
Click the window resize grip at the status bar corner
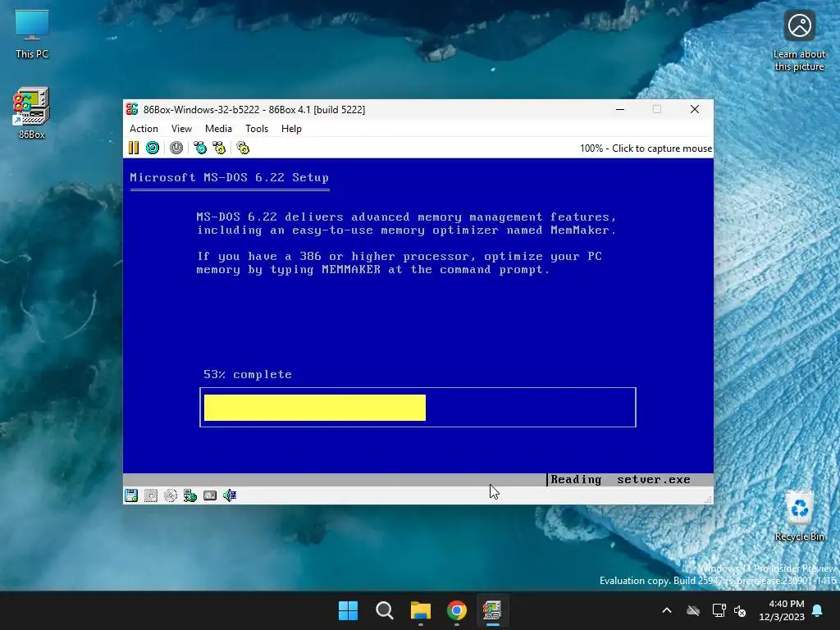[x=708, y=500]
